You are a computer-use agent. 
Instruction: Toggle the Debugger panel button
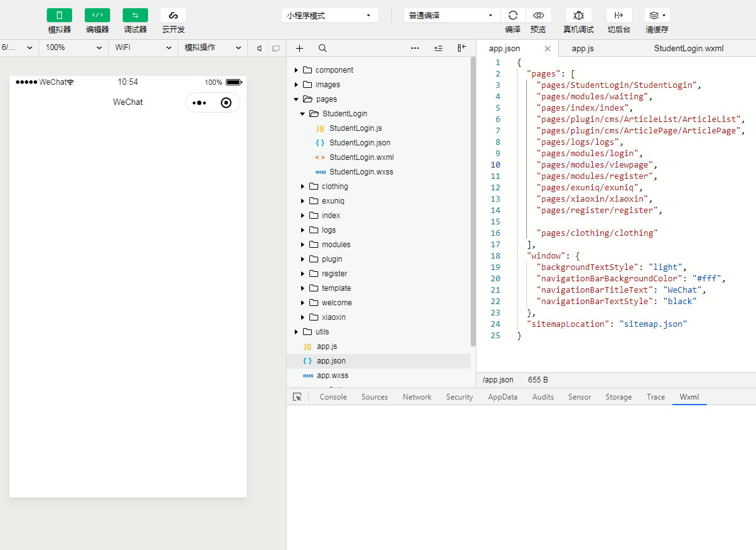135,15
